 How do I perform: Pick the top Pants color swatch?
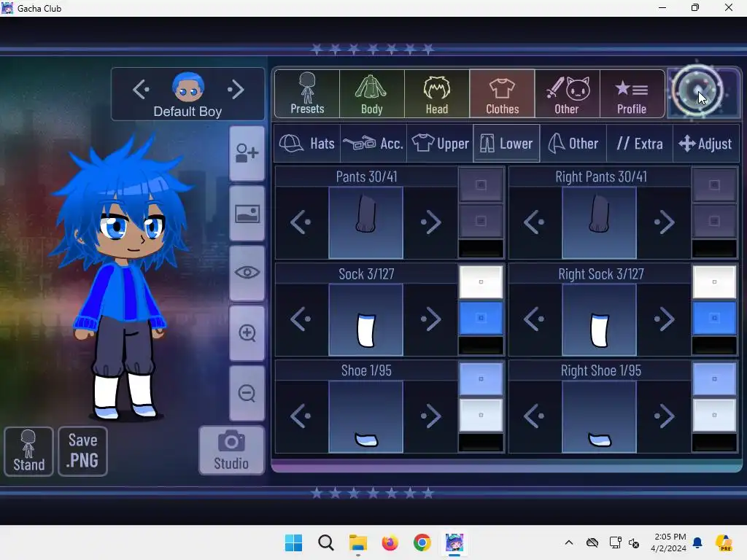coord(481,184)
